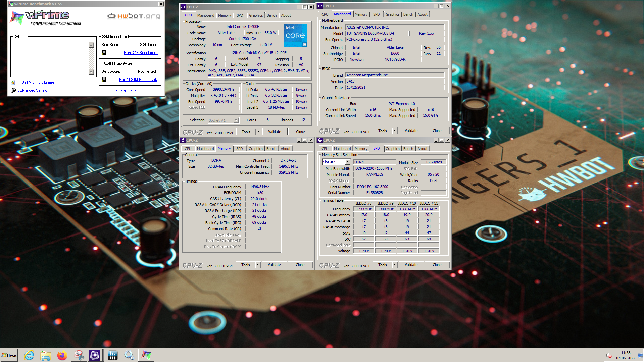Click Run 1024M Benchmark link
Image resolution: width=644 pixels, height=362 pixels.
(138, 80)
